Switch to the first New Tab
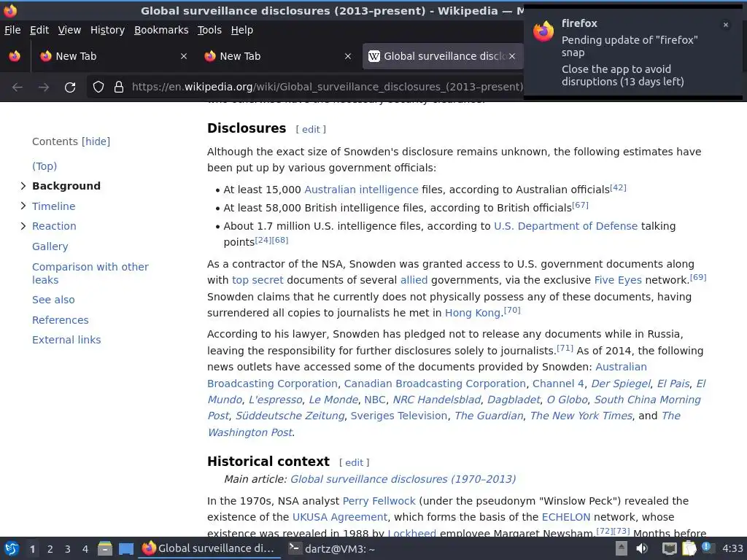The image size is (747, 560). pos(114,56)
